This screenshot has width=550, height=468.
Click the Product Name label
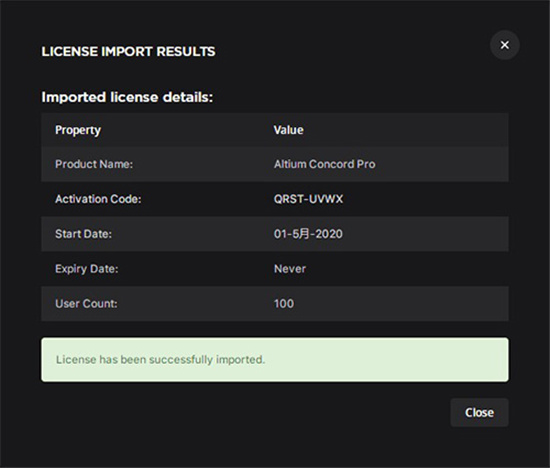[94, 164]
